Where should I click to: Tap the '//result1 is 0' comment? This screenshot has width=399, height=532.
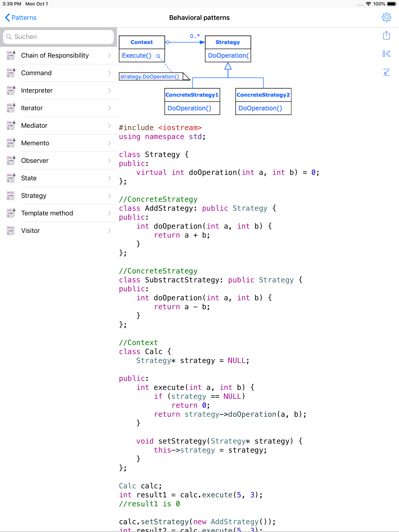click(x=149, y=504)
